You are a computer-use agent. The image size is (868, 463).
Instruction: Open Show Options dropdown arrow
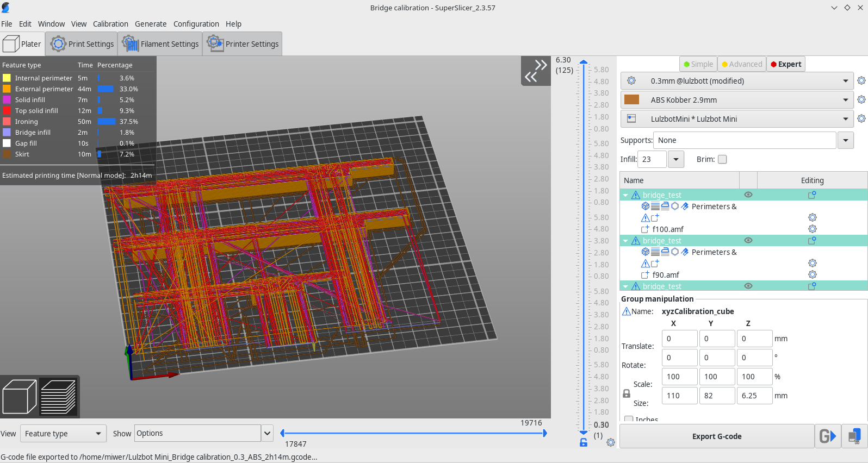pyautogui.click(x=267, y=433)
